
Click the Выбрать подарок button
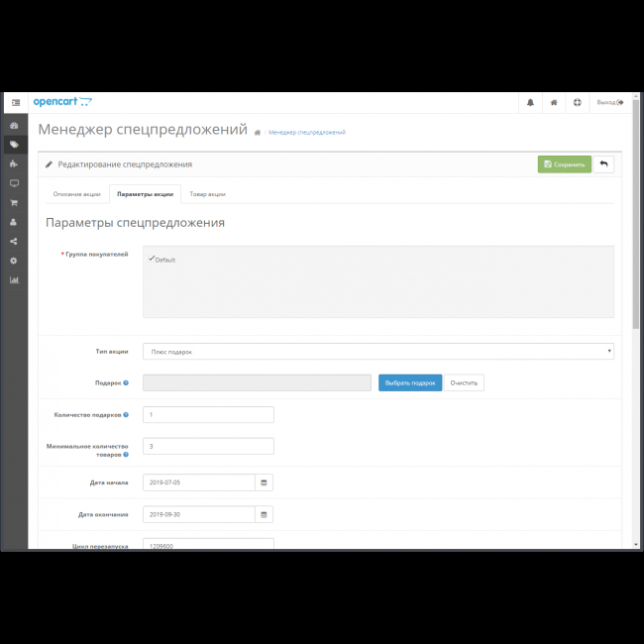[x=410, y=382]
